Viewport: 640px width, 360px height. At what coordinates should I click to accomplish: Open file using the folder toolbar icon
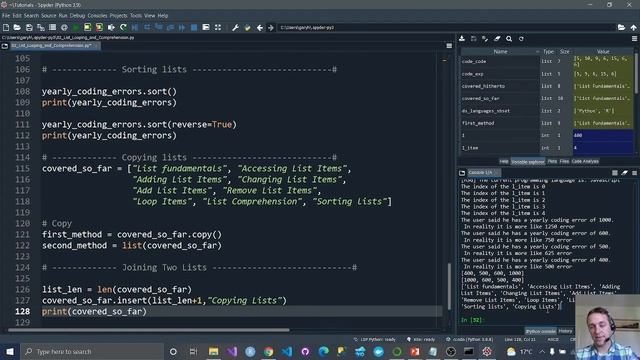coord(17,27)
